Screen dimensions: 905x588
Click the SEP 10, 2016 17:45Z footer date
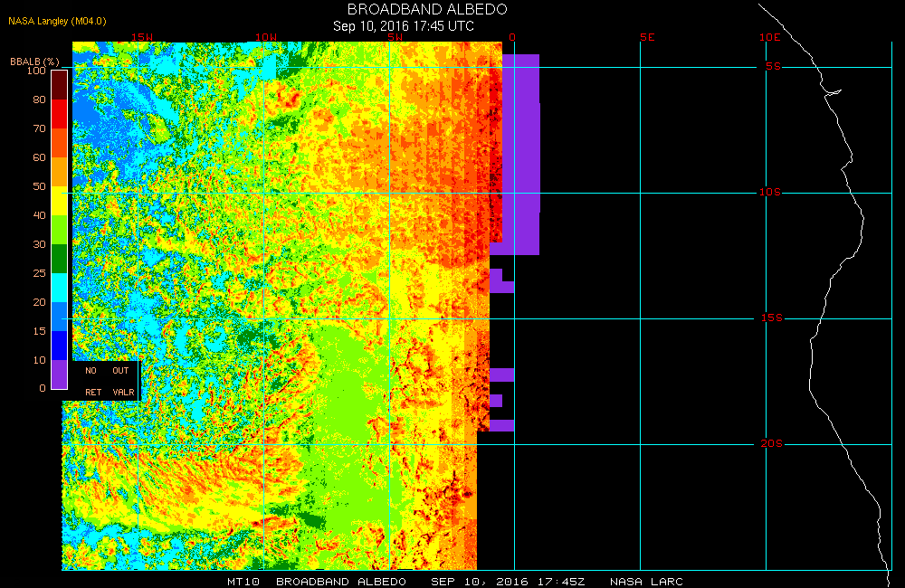pyautogui.click(x=508, y=582)
